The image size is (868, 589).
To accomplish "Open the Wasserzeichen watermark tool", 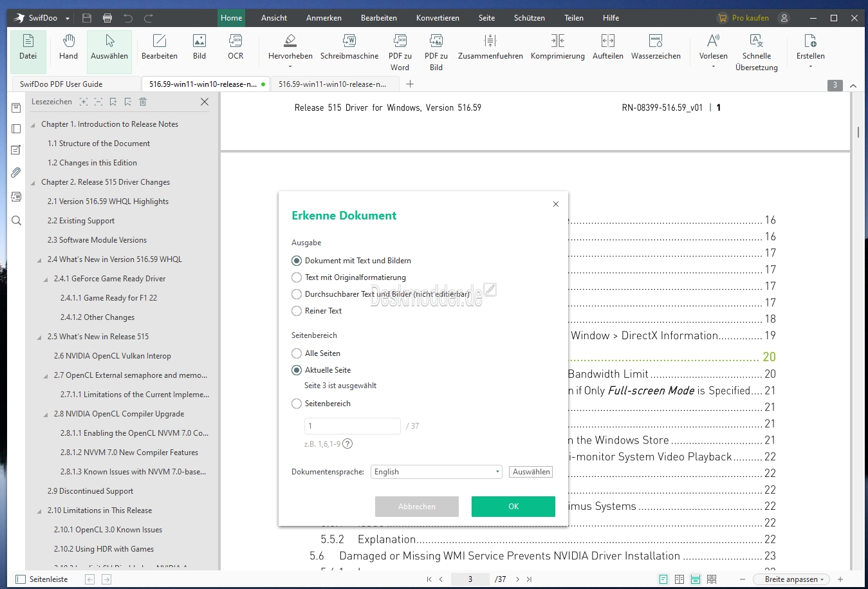I will 656,48.
